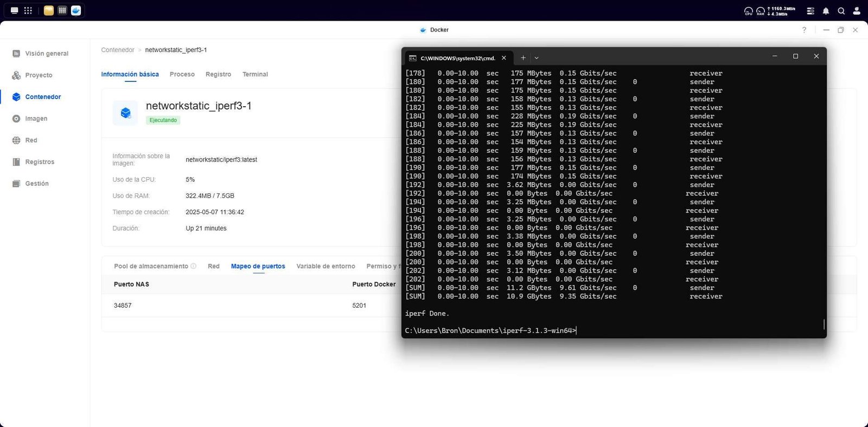Minimize the Docker window

click(x=826, y=30)
